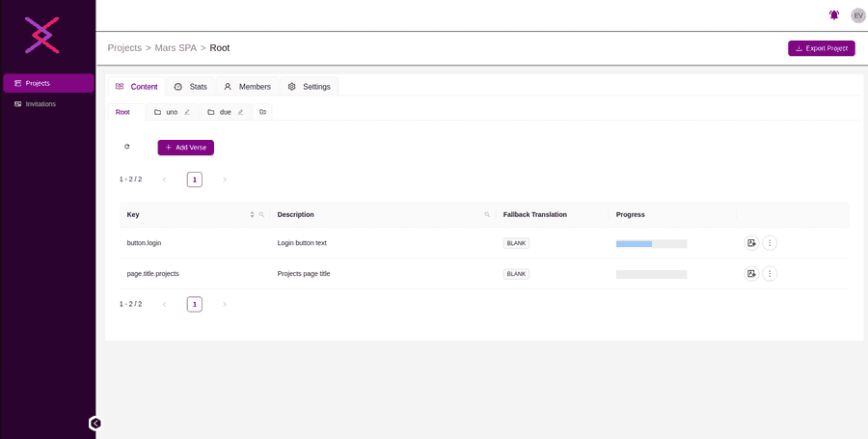Image resolution: width=868 pixels, height=439 pixels.
Task: Click the refresh icon beside Add Verse
Action: point(126,148)
